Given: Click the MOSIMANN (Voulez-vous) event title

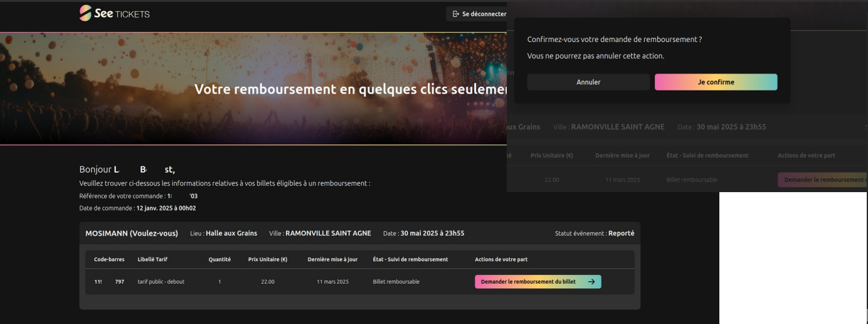Looking at the screenshot, I should [x=132, y=233].
